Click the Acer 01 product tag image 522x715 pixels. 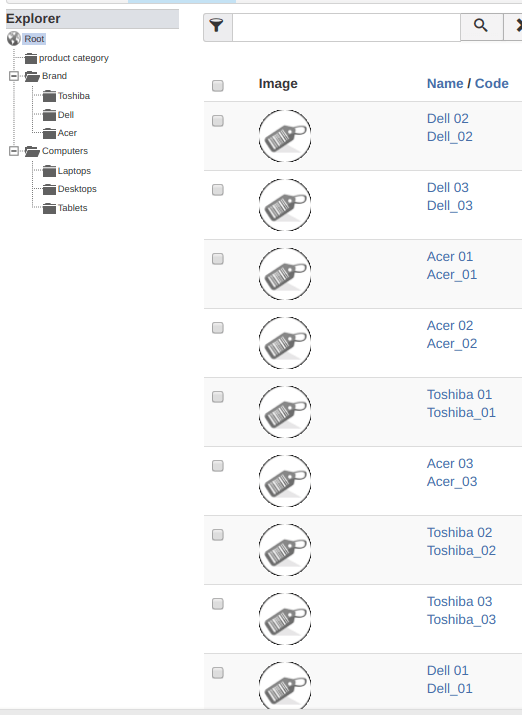[285, 274]
